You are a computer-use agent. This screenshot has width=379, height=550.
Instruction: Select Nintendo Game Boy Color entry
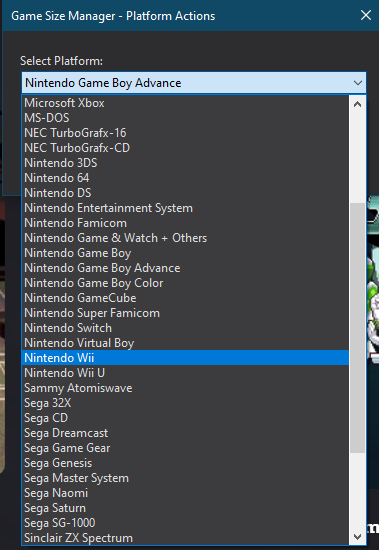click(x=185, y=283)
